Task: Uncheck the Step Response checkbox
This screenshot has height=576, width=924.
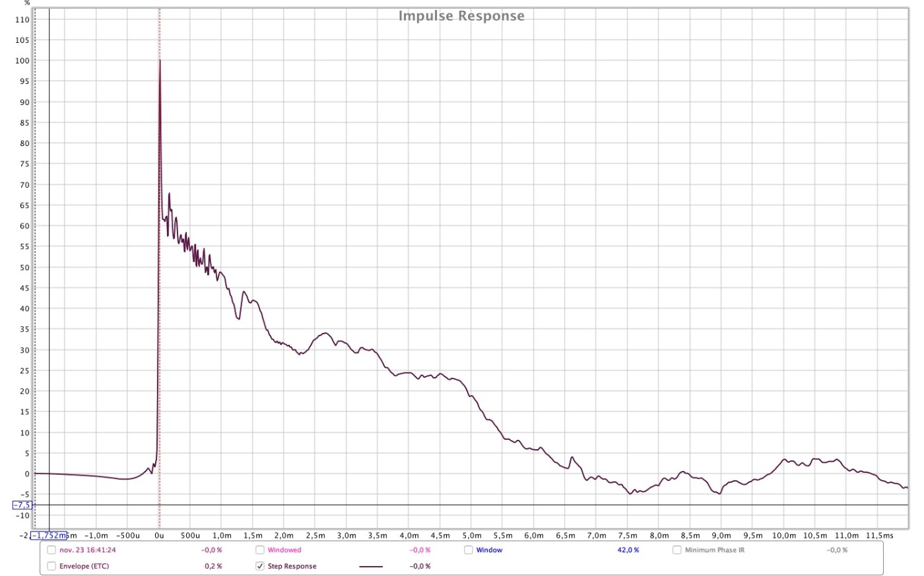Action: 260,567
